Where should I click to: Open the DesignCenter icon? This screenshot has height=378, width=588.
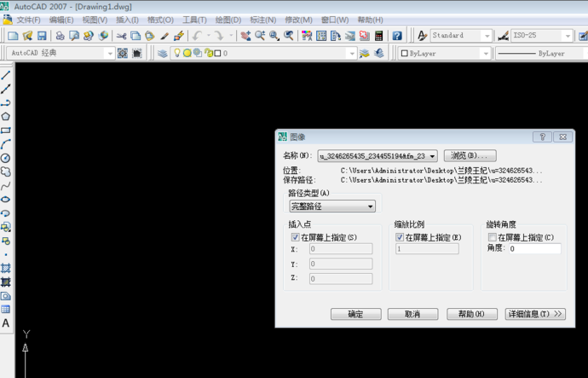click(x=321, y=36)
